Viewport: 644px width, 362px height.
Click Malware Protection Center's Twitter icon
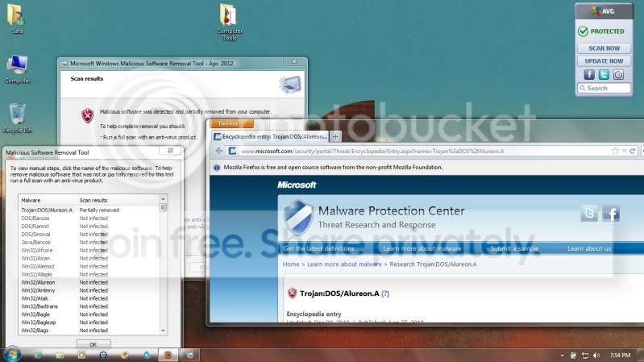point(589,214)
